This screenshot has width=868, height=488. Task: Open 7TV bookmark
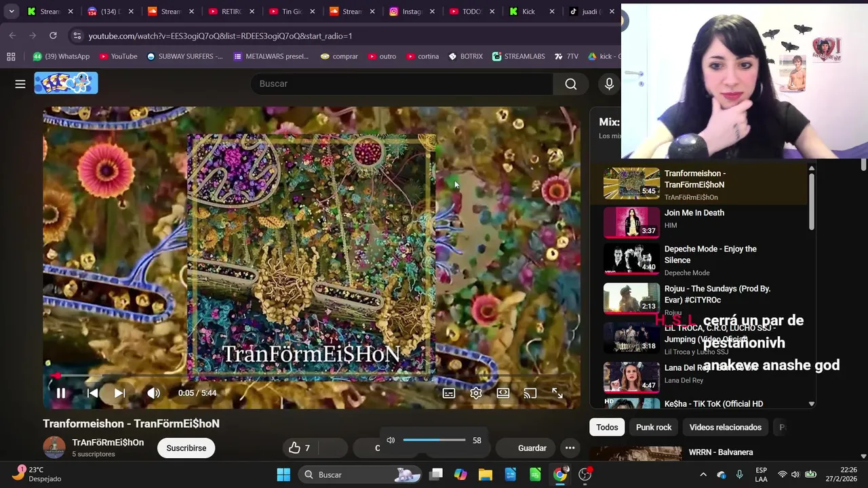click(x=566, y=56)
